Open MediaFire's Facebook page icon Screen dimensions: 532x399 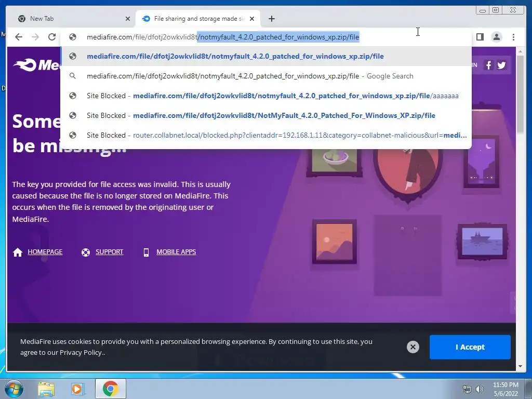[x=488, y=65]
